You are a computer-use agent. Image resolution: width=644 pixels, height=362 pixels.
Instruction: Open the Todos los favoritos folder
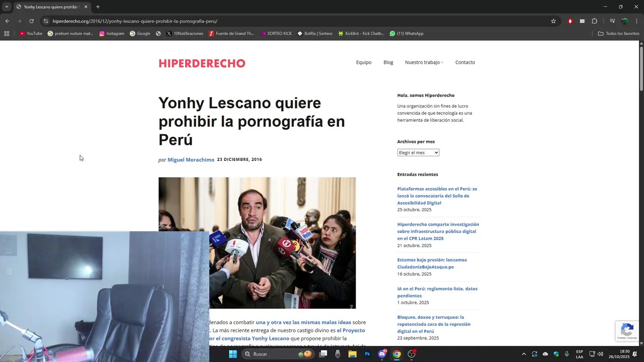(619, 34)
